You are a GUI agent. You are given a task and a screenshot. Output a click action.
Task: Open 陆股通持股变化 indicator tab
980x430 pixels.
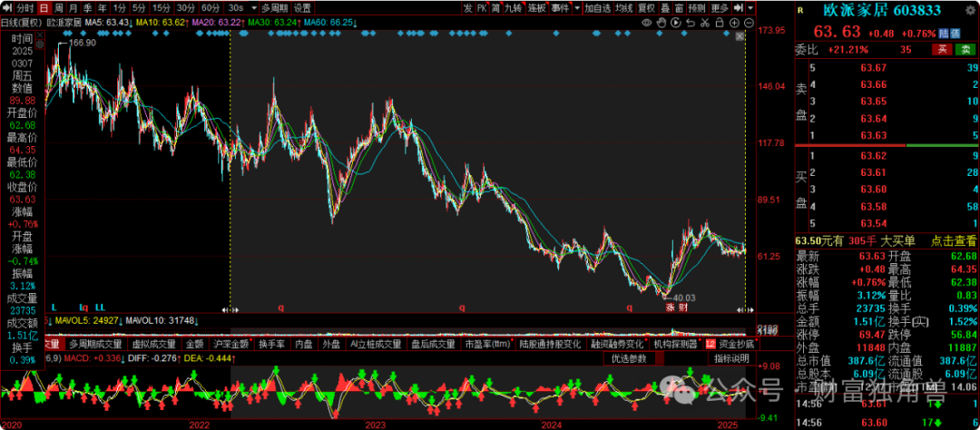point(550,344)
